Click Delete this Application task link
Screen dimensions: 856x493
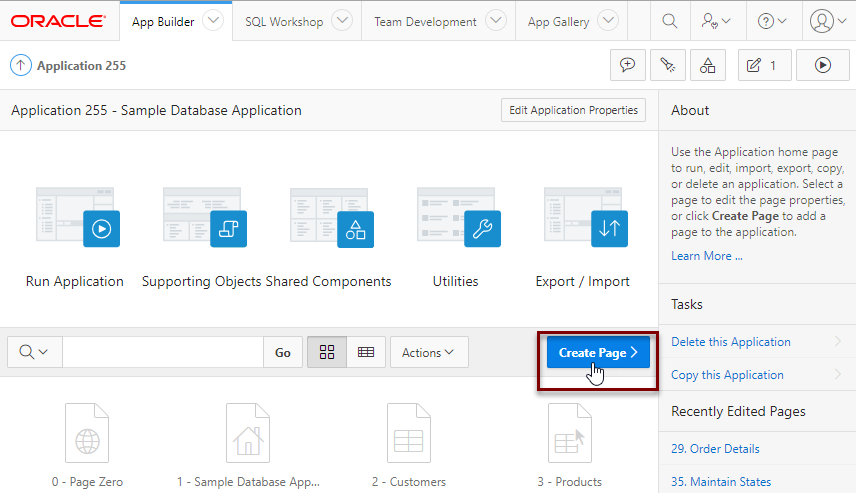tap(730, 342)
